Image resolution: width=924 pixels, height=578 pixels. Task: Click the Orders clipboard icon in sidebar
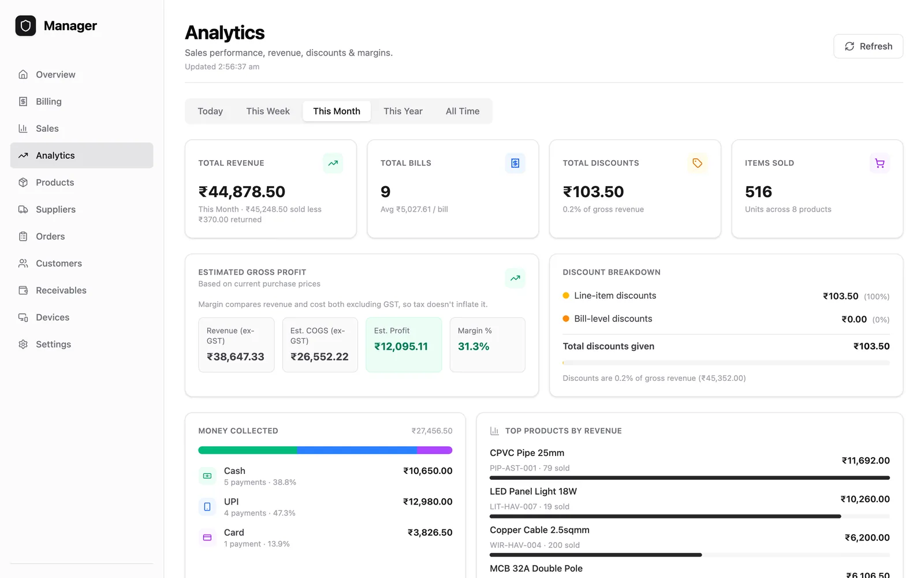23,236
